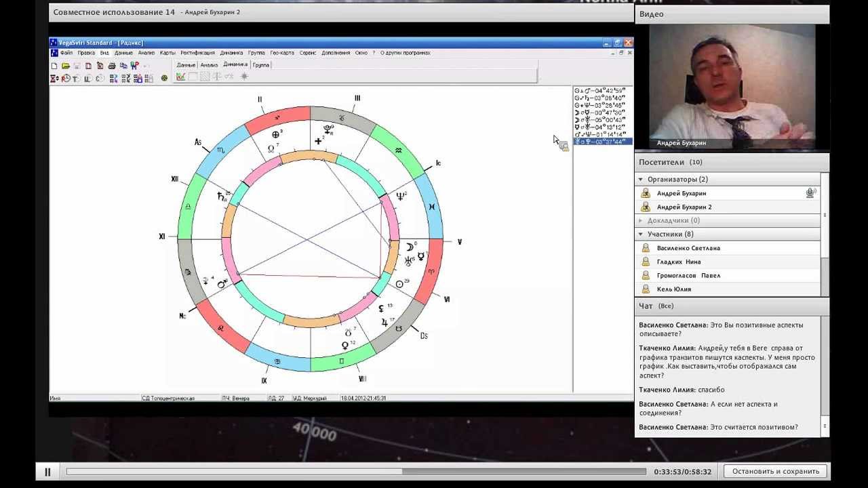Open the chat recipient (Все) selector
Screen dimensions: 868x488
[665, 306]
